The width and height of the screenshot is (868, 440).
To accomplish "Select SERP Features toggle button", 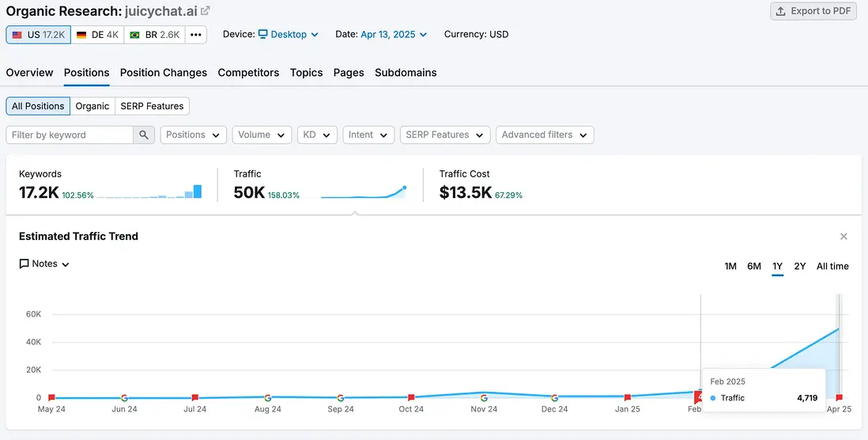I will [x=152, y=106].
